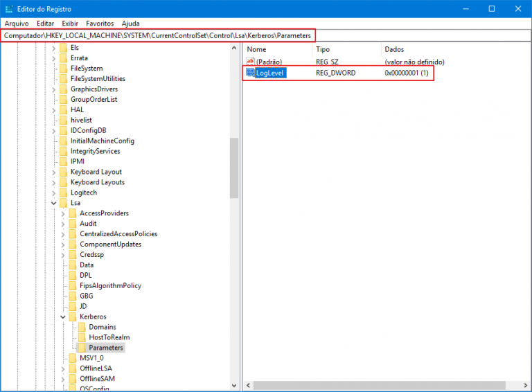The width and height of the screenshot is (532, 392).
Task: Select the FileSystem key in tree
Action: (87, 69)
